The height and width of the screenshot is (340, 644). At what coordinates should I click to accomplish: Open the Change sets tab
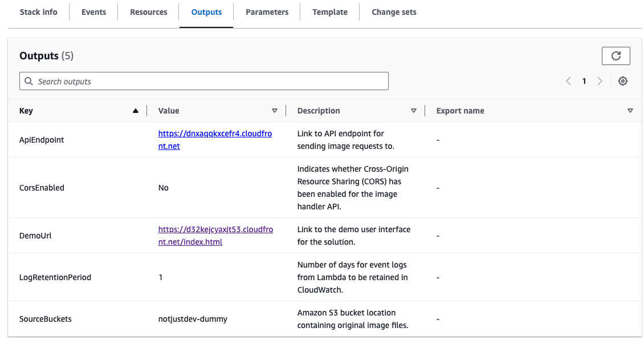click(x=394, y=12)
